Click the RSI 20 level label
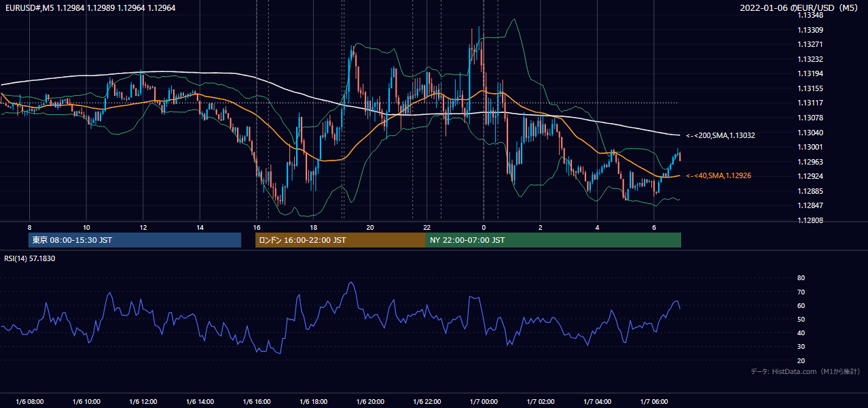Image resolution: width=868 pixels, height=408 pixels. pos(801,360)
